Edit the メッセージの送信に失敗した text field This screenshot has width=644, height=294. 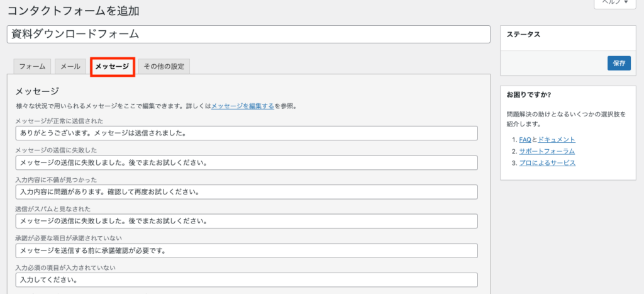tap(246, 162)
